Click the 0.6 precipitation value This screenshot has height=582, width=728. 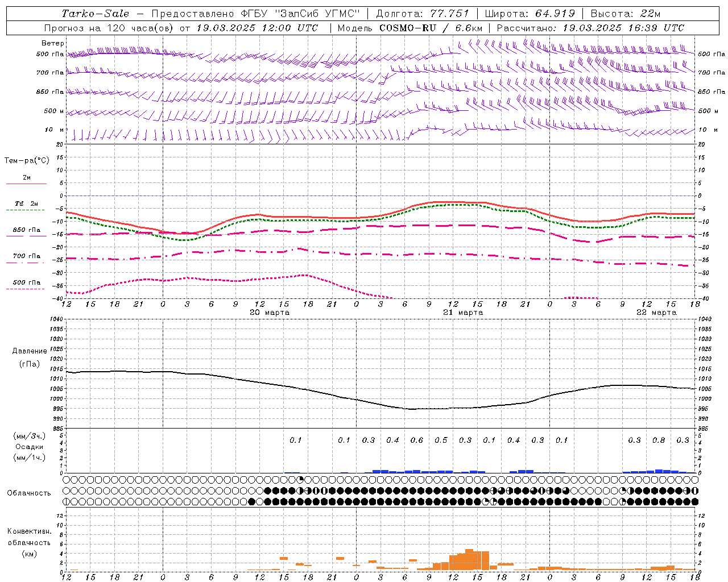(417, 440)
